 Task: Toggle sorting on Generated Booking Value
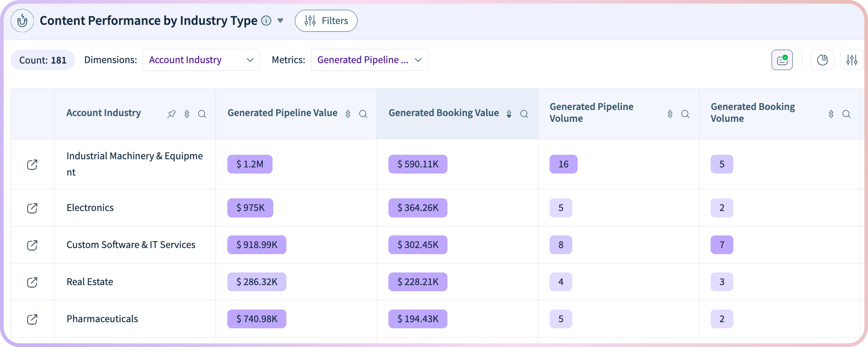click(x=509, y=114)
